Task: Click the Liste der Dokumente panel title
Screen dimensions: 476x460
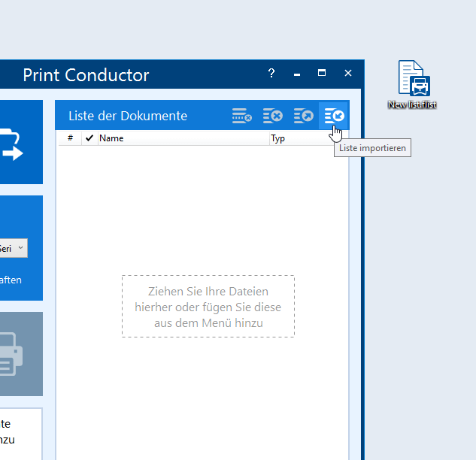Action: (x=128, y=116)
